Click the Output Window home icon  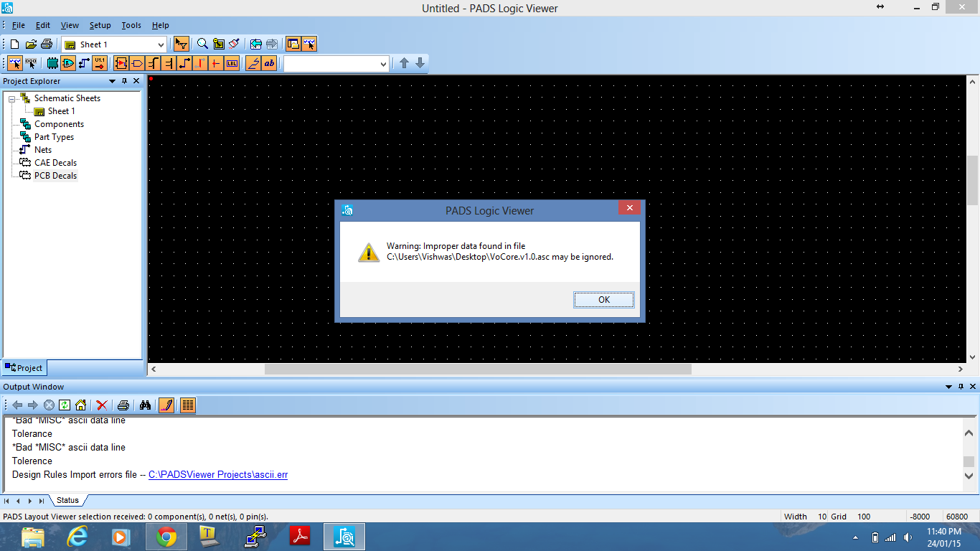tap(80, 405)
